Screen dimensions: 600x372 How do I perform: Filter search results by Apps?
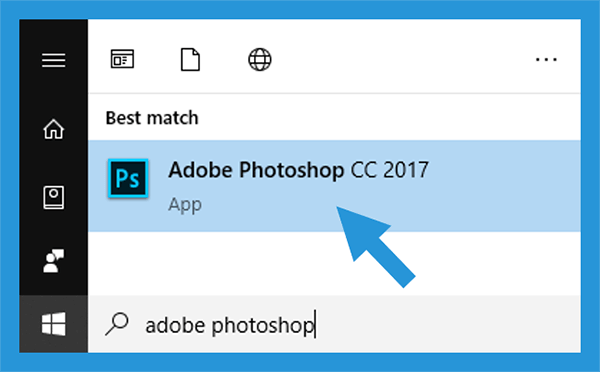[x=122, y=59]
